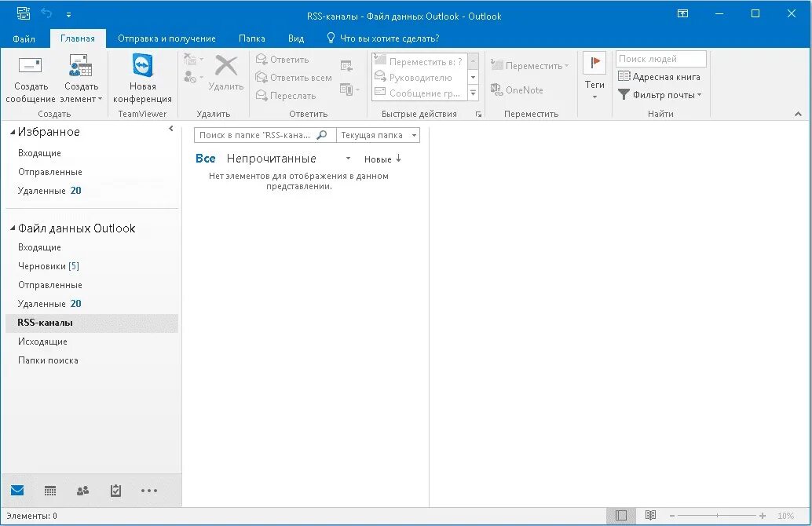Open Папки поиска folder
Screen dimensions: 812x526
point(92,360)
